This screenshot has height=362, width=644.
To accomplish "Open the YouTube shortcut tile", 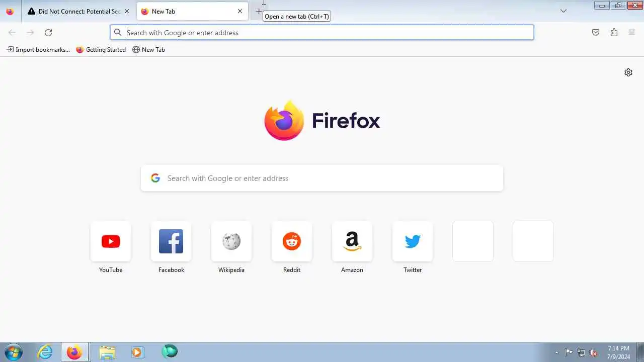I will click(111, 241).
